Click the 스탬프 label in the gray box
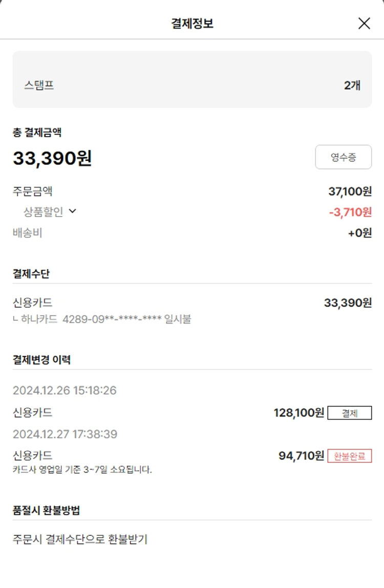 (x=39, y=86)
